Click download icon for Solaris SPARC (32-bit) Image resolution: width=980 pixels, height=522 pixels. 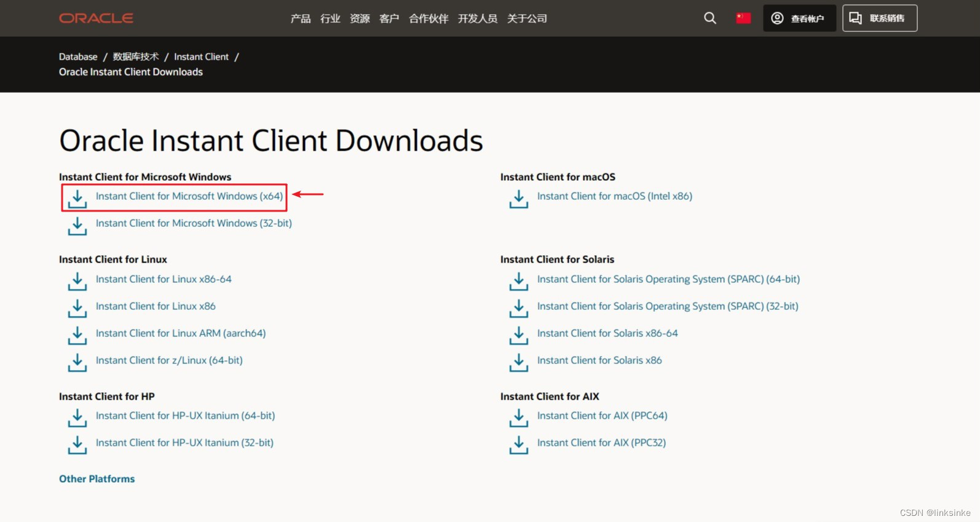click(519, 309)
